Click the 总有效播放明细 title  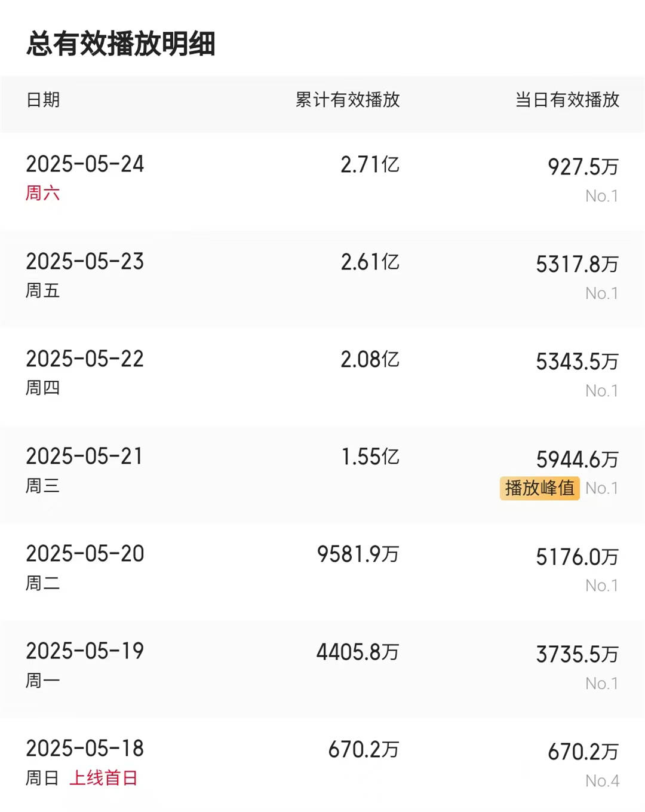(121, 44)
